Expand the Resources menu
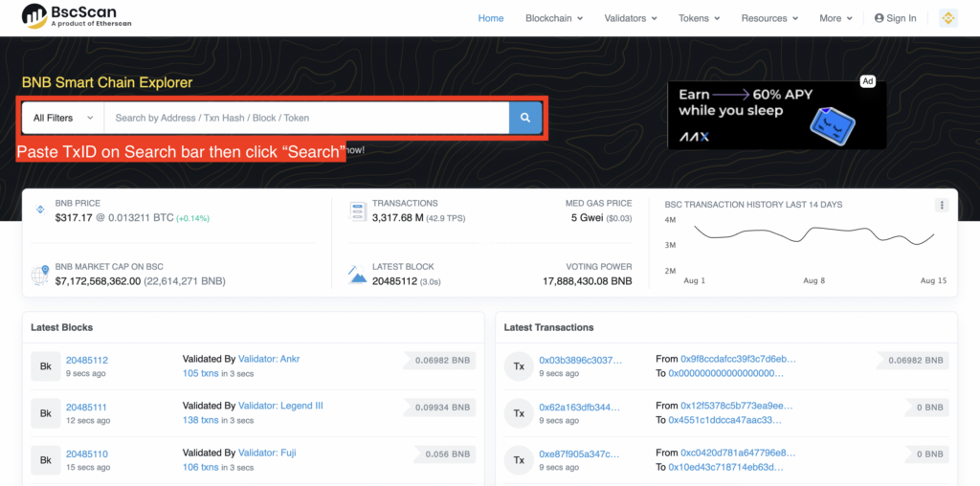 [x=770, y=18]
